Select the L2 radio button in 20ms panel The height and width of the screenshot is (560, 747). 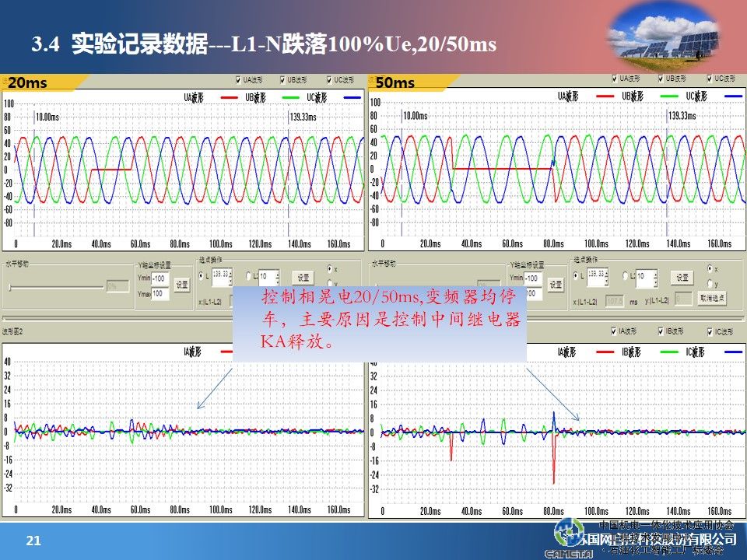tap(248, 275)
